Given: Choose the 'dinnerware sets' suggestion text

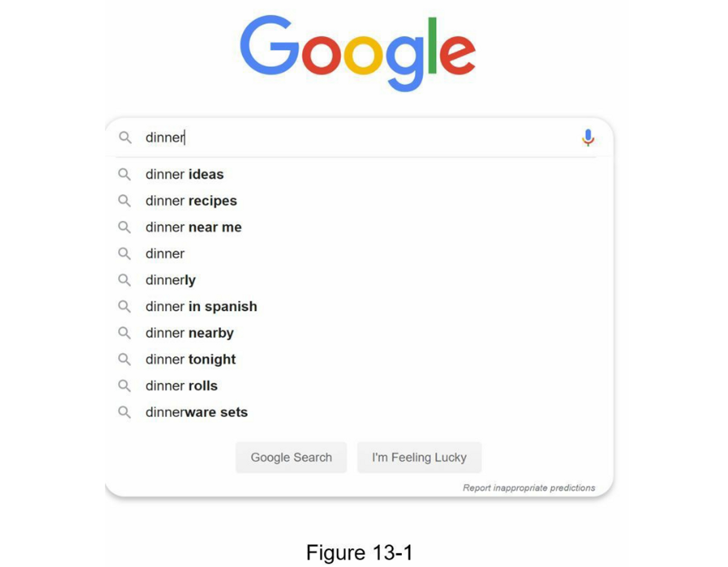Looking at the screenshot, I should point(197,412).
